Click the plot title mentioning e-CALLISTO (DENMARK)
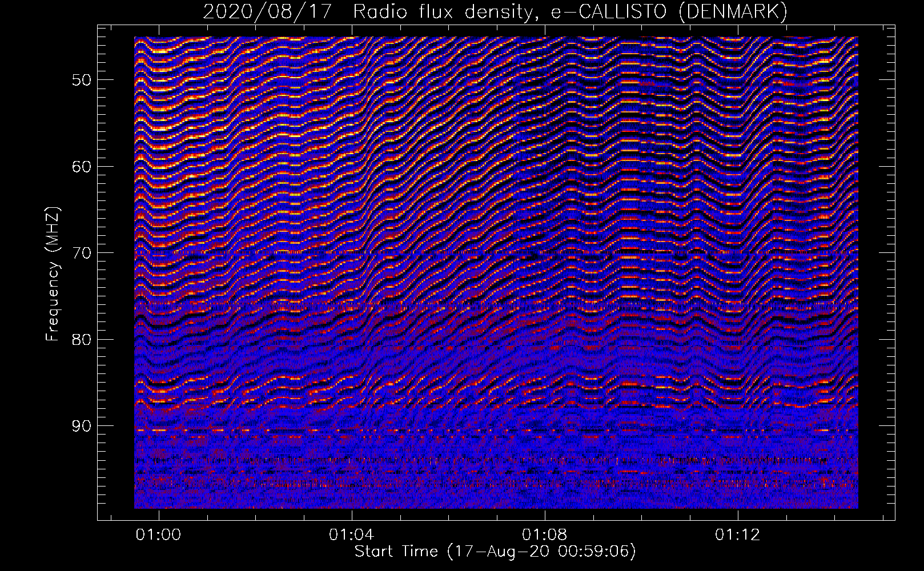924x571 pixels. pyautogui.click(x=495, y=12)
